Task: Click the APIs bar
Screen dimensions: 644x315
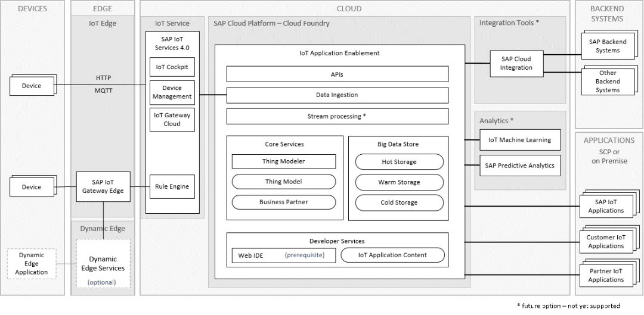Action: [x=337, y=74]
